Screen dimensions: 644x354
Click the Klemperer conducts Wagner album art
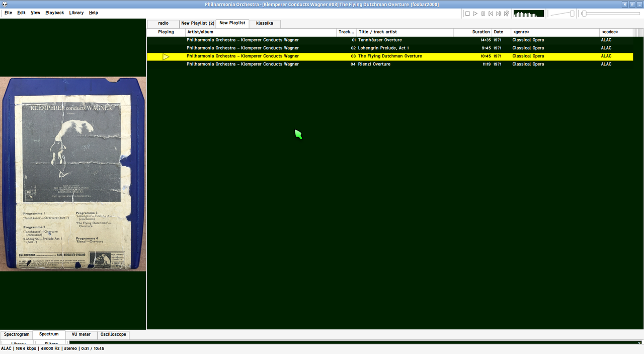[73, 174]
